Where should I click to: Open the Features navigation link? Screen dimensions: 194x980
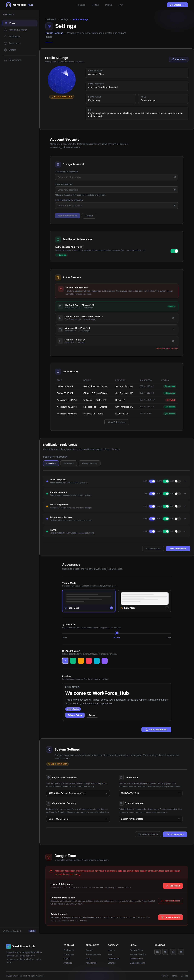(x=81, y=5)
